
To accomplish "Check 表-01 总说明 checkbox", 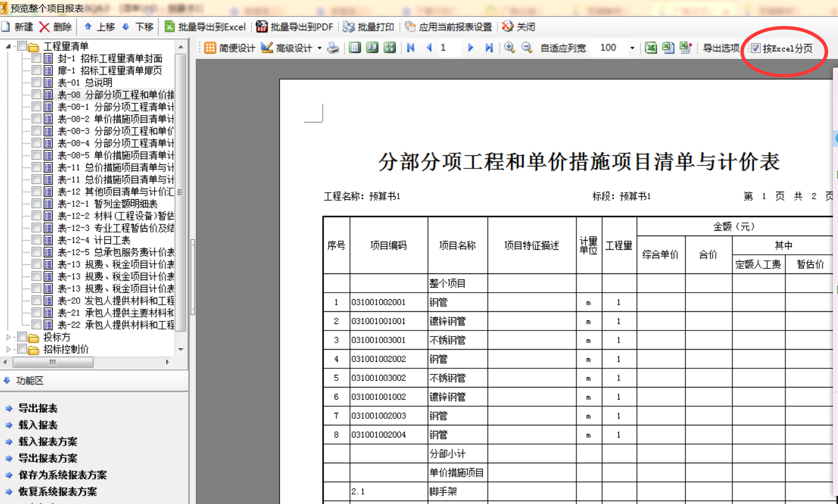I will coord(36,83).
